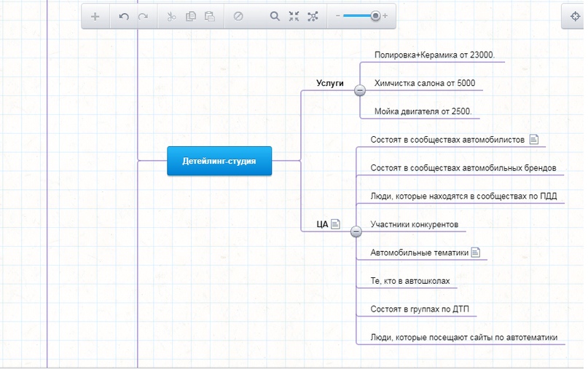Collapse the ЦА branch
Screen dimensions: 588x369
tap(356, 231)
